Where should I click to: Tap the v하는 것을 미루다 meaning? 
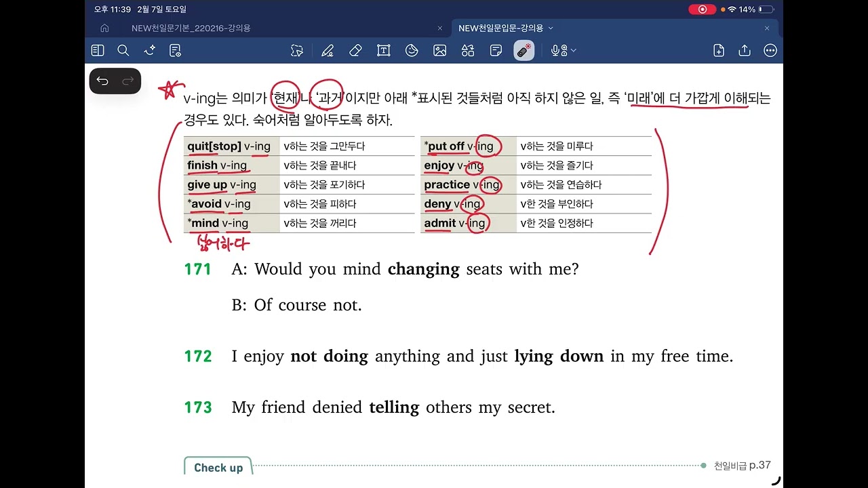pyautogui.click(x=556, y=146)
